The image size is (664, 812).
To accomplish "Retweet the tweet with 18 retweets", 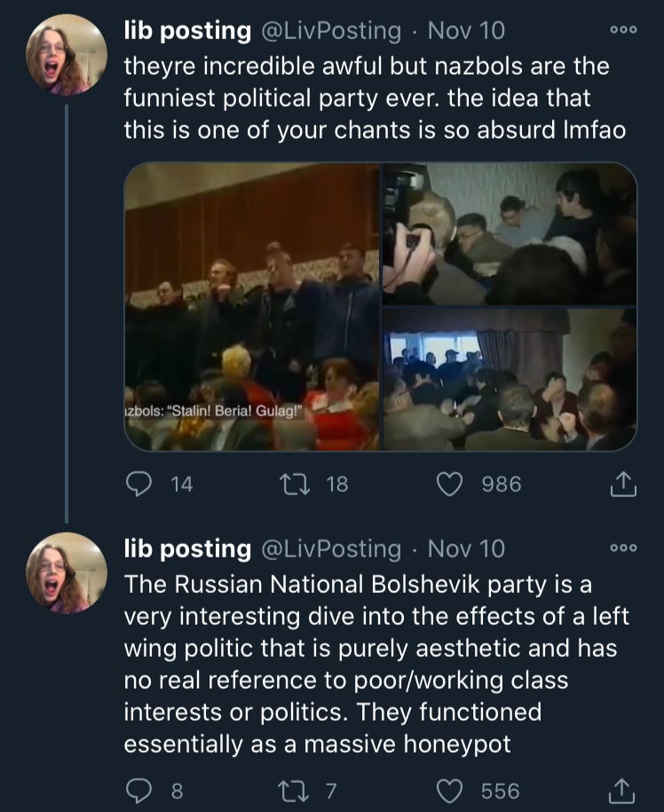I will pos(295,485).
